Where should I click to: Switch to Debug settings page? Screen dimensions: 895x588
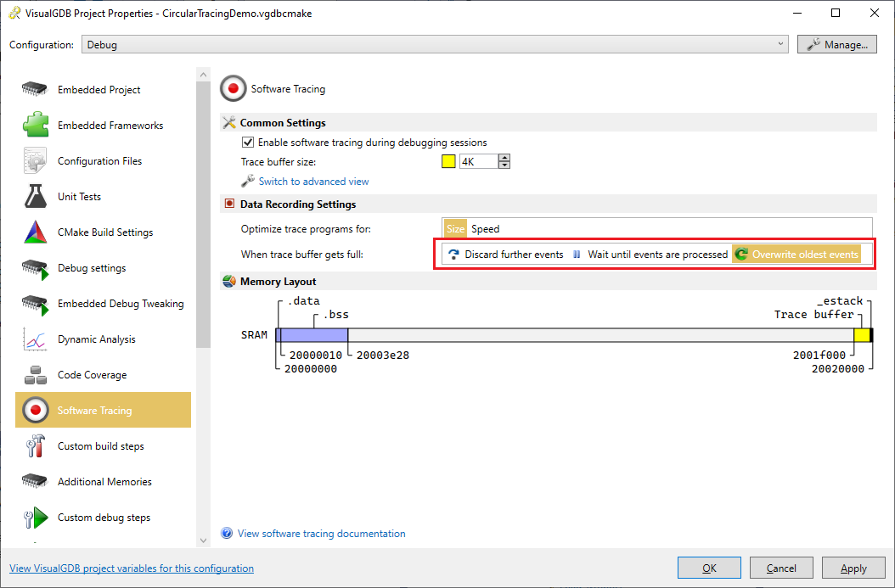pos(103,268)
